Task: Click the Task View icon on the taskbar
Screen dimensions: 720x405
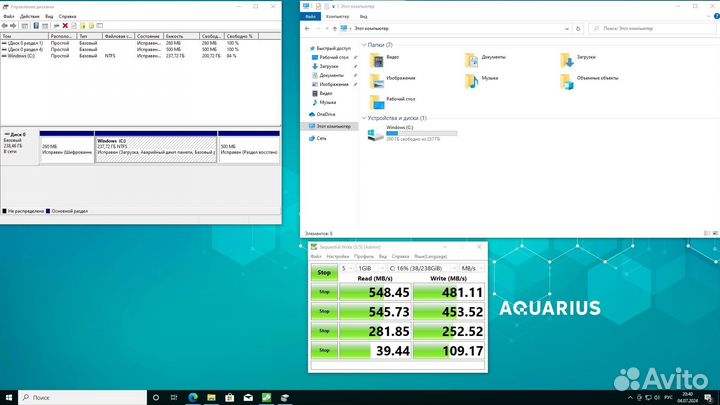Action: 174,397
